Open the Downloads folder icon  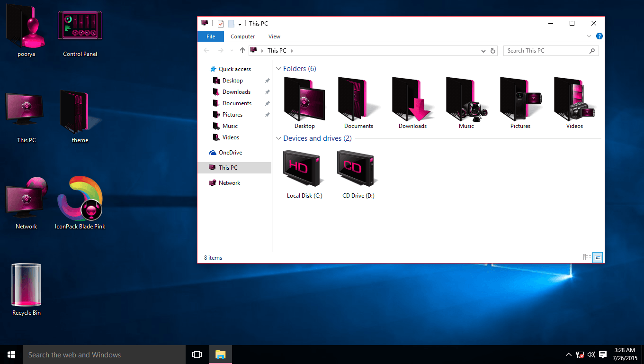[412, 100]
